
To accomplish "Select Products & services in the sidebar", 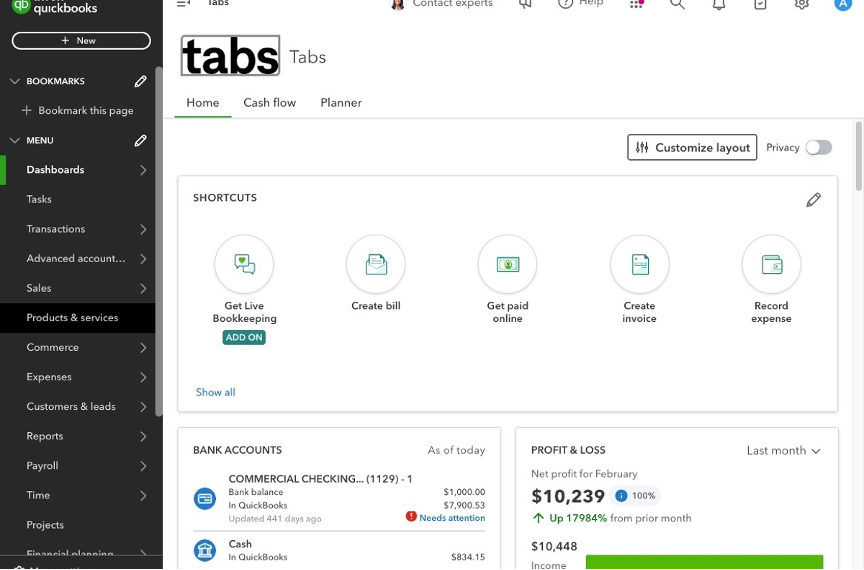I will point(72,318).
